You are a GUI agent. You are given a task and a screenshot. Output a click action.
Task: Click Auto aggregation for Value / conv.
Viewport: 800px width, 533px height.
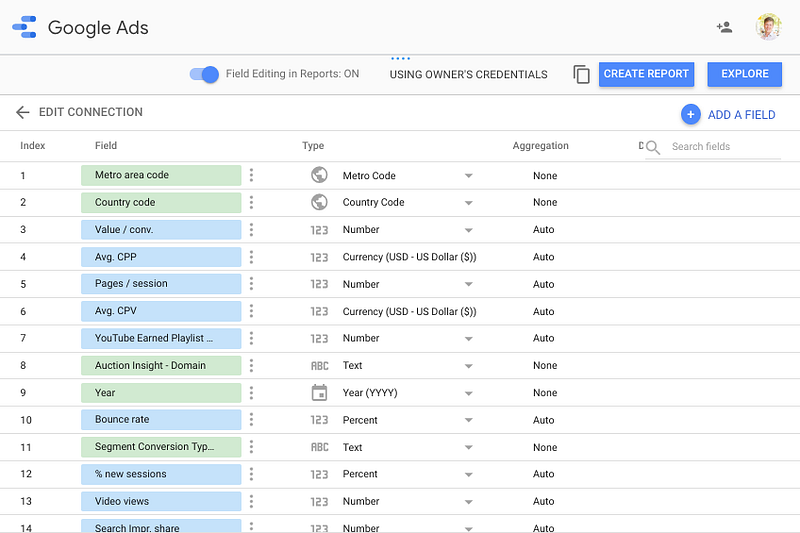click(x=543, y=230)
